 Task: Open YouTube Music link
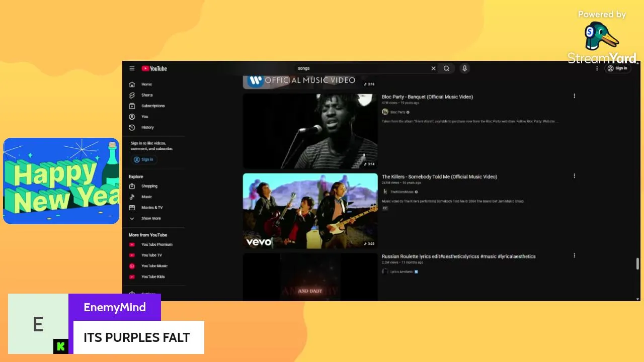[x=155, y=266]
